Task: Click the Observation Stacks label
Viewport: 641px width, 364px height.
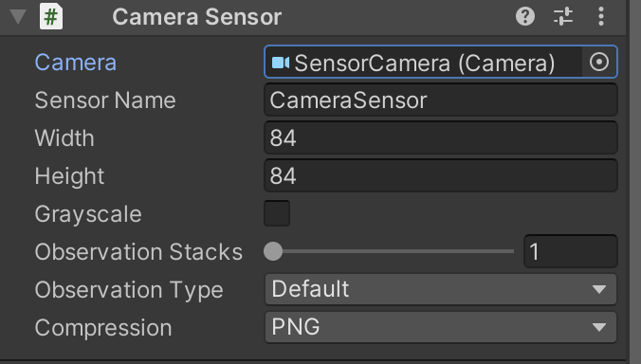Action: pos(138,251)
